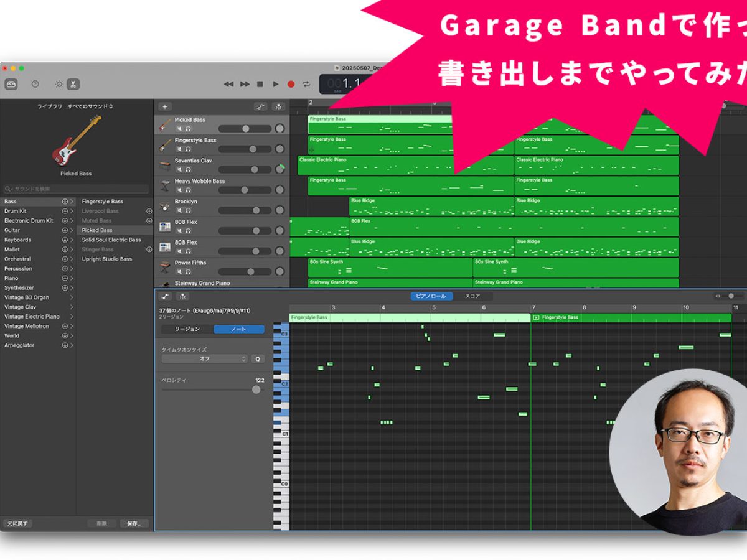The height and width of the screenshot is (560, 747).
Task: Click the Fast Forward transport button
Action: (245, 84)
